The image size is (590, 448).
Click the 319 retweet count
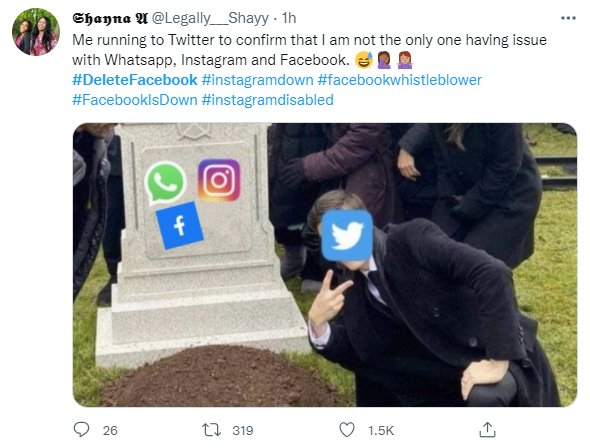[x=243, y=430]
